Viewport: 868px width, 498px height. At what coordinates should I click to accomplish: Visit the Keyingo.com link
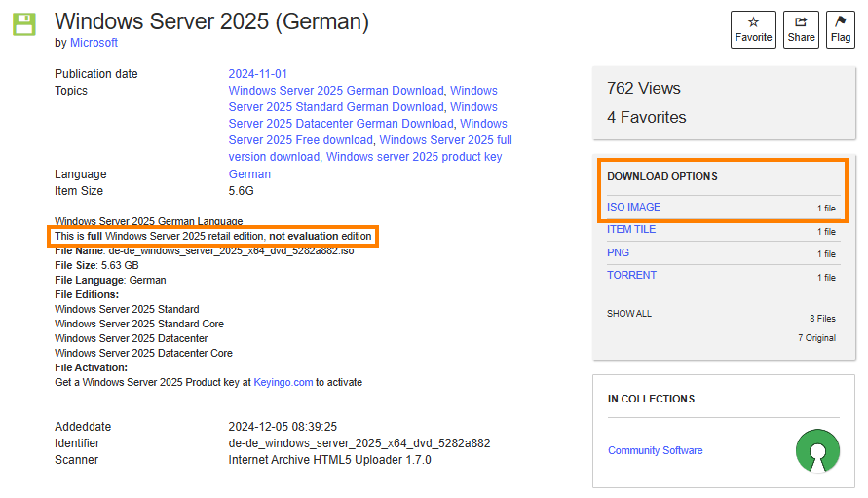[283, 383]
